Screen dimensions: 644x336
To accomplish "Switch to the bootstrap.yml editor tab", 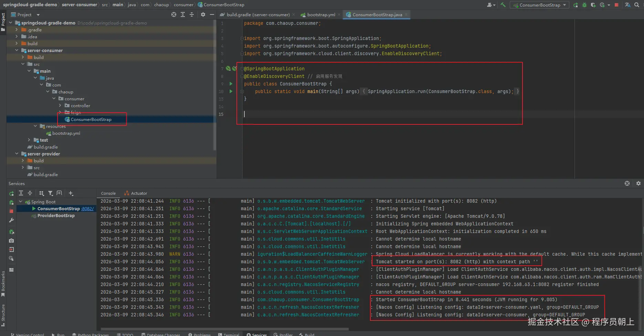I will (320, 14).
